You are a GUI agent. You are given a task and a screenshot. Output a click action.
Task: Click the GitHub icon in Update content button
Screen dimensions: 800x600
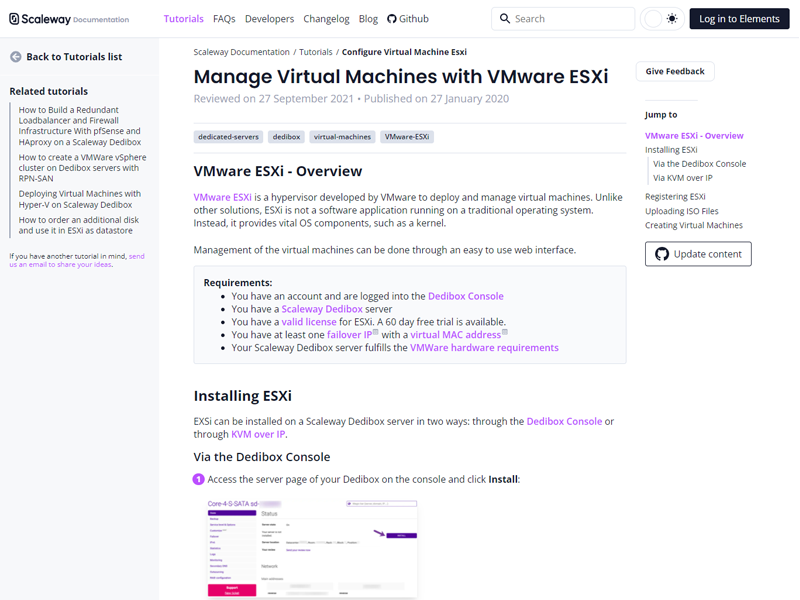pyautogui.click(x=662, y=254)
